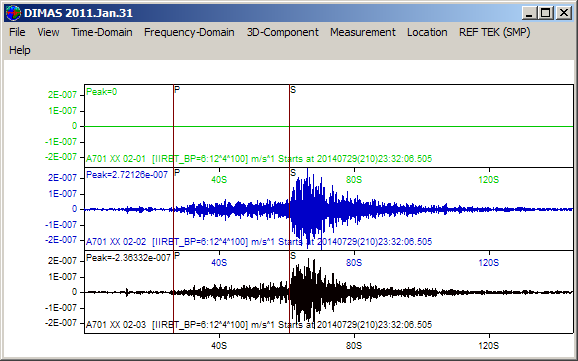Click the A701 XX 02-03 channel label

coord(116,325)
